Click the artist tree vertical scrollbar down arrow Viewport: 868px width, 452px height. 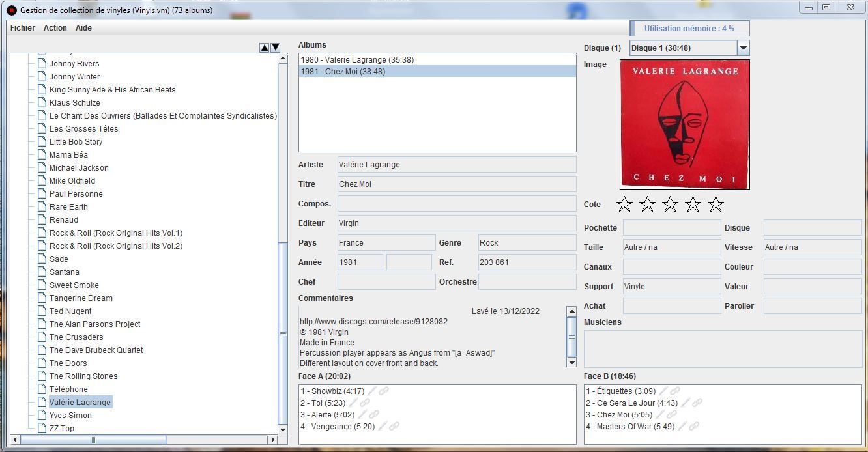[283, 429]
